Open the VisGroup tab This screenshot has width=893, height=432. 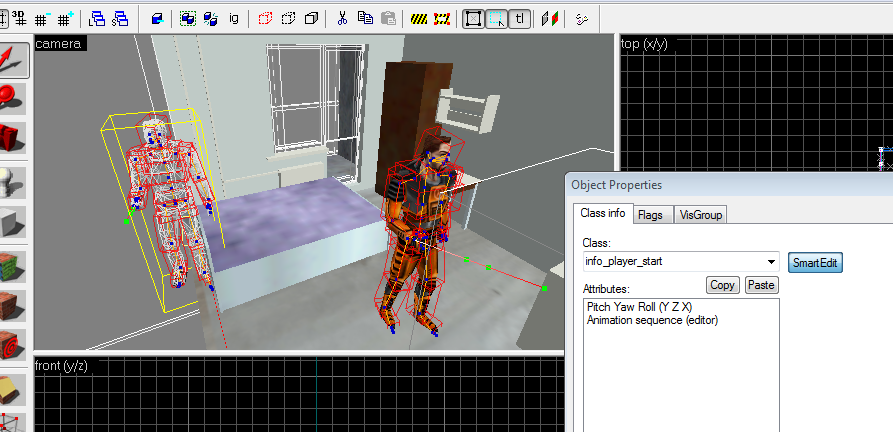[x=700, y=214]
